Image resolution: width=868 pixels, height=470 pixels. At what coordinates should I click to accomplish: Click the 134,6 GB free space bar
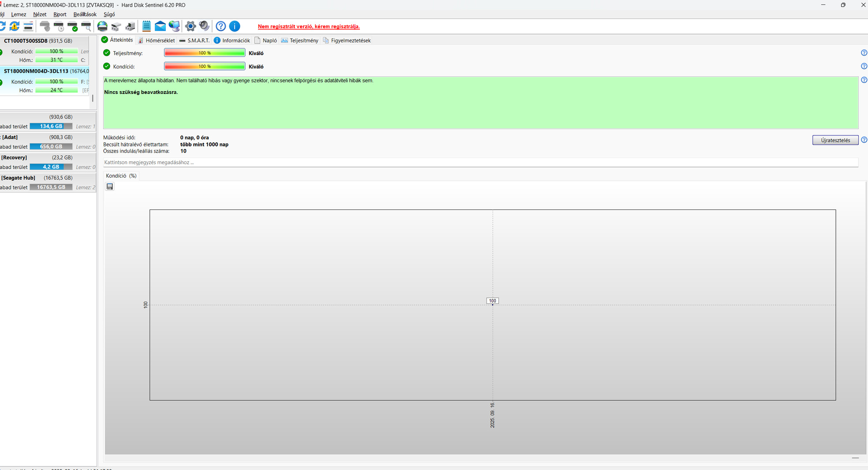(51, 126)
